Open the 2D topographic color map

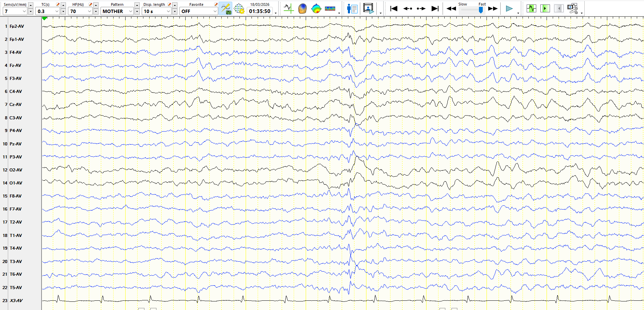[316, 8]
